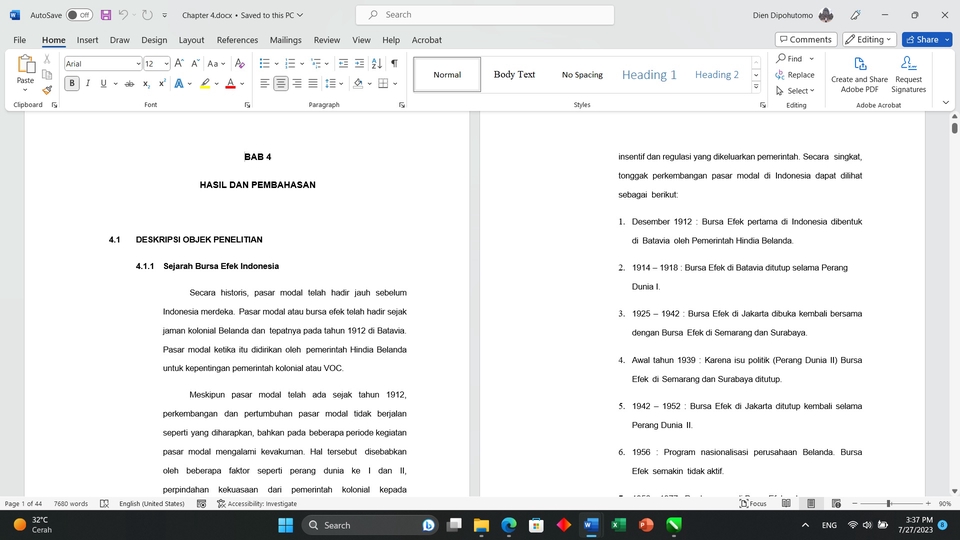Viewport: 960px width, 540px height.
Task: Toggle AutoSave switch
Action: (x=79, y=15)
